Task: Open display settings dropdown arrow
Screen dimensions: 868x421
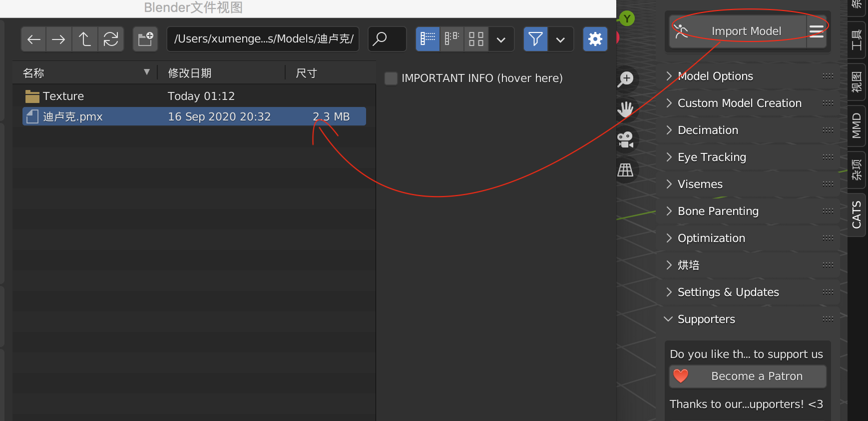Action: click(x=501, y=39)
